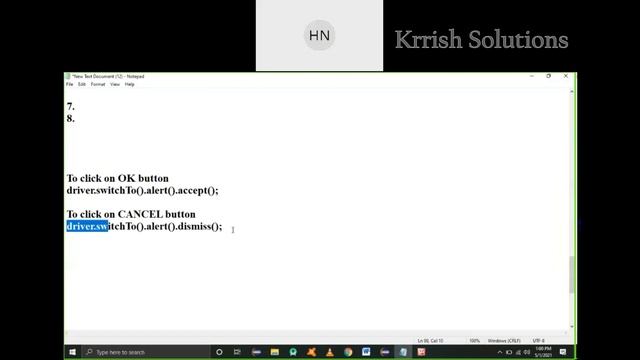Click the Windows Start button

pos(73,352)
